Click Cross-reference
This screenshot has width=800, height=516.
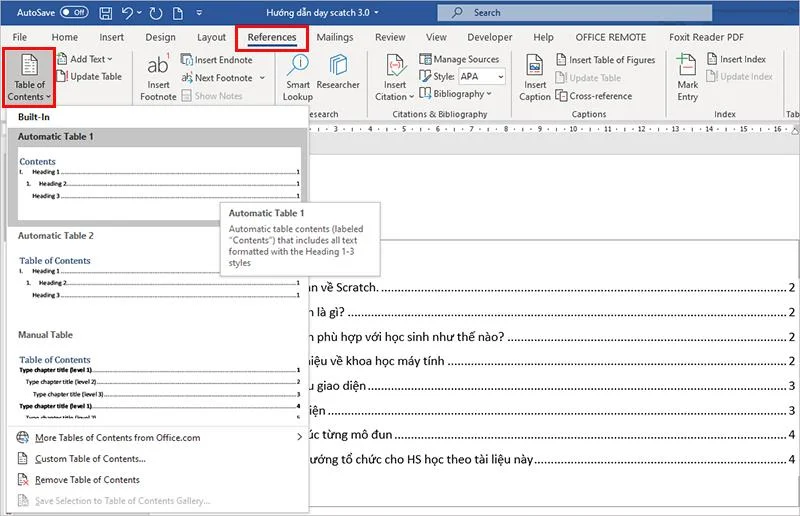[x=594, y=96]
